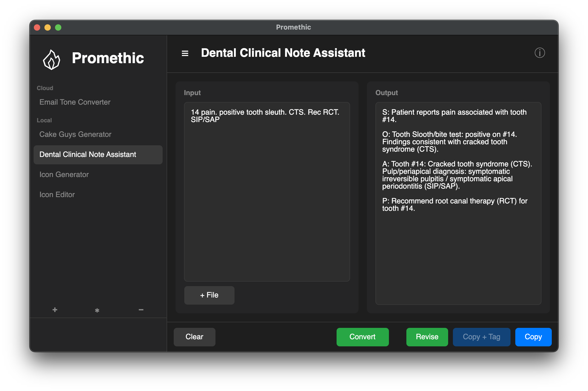Select the Dental Clinical Note Assistant entry
This screenshot has height=391, width=588.
coord(88,154)
